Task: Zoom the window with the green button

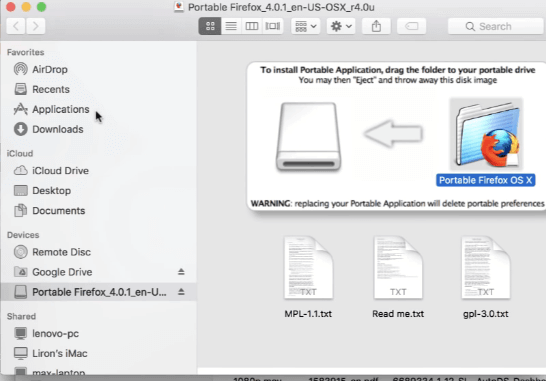Action: click(41, 7)
